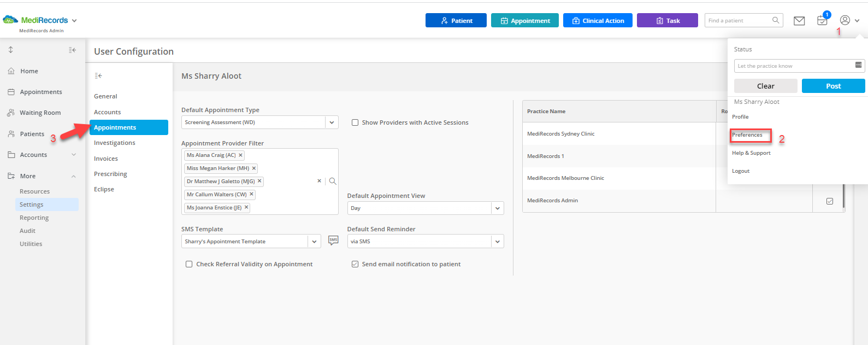Image resolution: width=868 pixels, height=345 pixels.
Task: Toggle Check Referral Validity on Appointment checkbox
Action: pyautogui.click(x=189, y=264)
